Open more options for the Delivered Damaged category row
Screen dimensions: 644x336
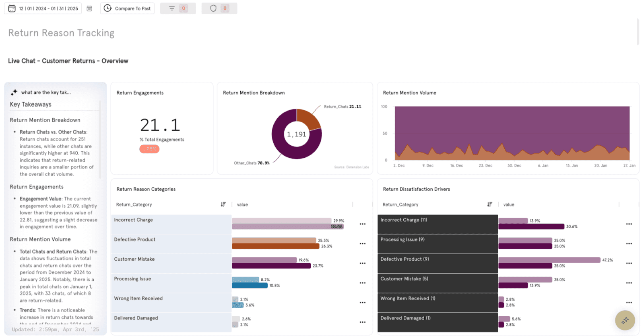(x=363, y=322)
